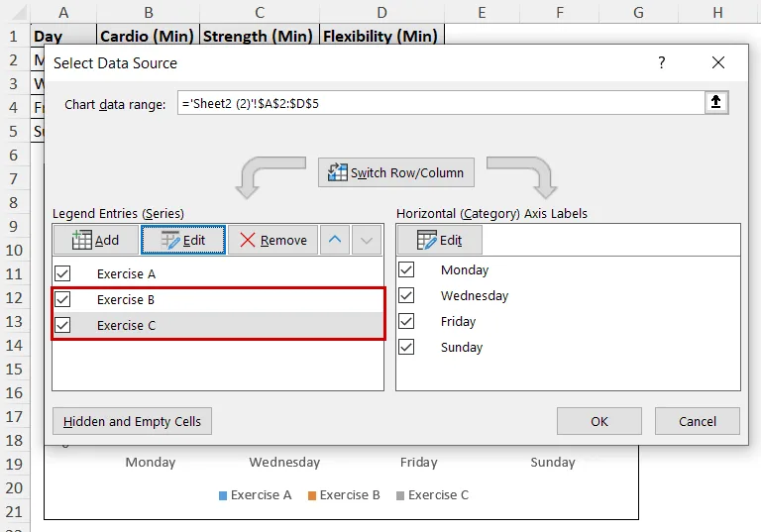Uncheck the Monday category checkbox
The height and width of the screenshot is (532, 761).
pos(406,269)
